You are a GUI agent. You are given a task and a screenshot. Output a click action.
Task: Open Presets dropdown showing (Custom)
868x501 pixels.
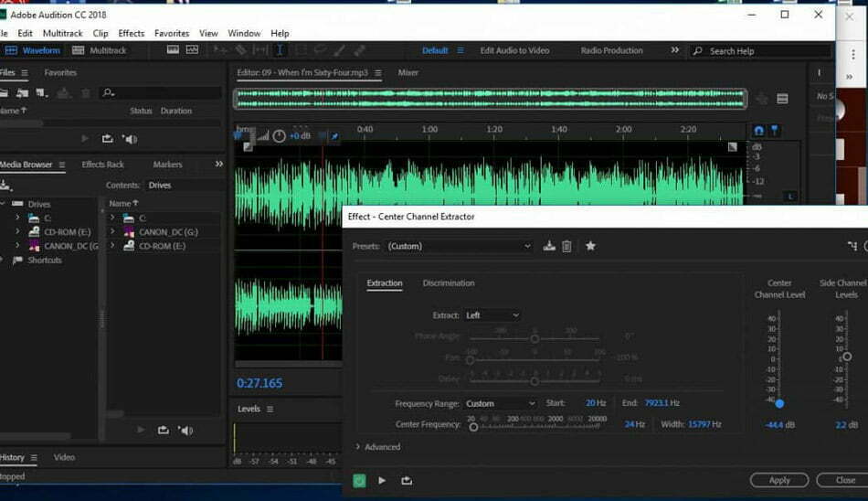[459, 246]
